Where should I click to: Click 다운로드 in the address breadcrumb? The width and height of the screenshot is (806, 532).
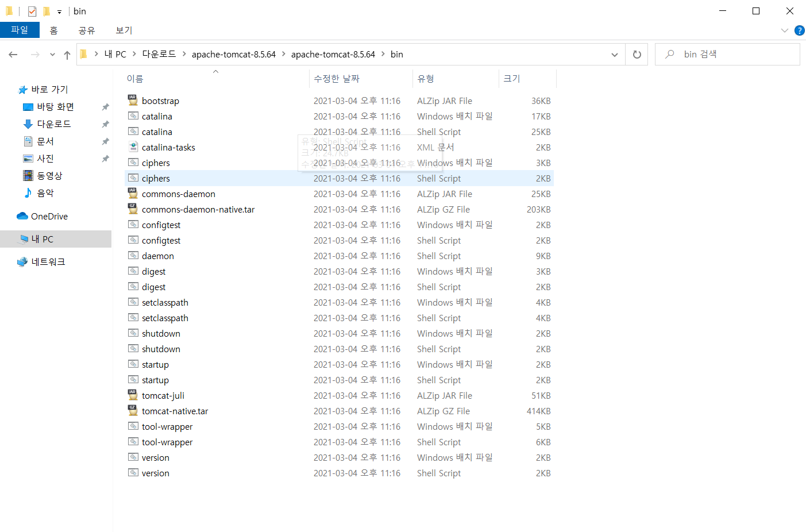click(x=159, y=54)
